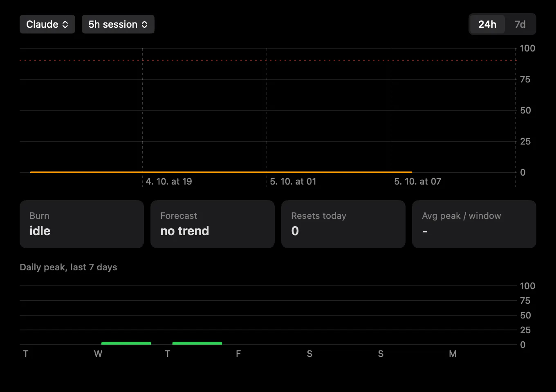Screen dimensions: 556x392
Task: Click the Avg peak / window card
Action: click(474, 224)
